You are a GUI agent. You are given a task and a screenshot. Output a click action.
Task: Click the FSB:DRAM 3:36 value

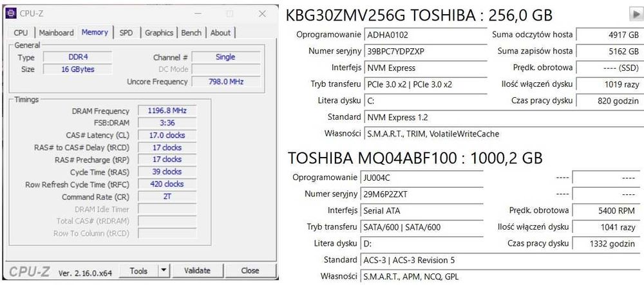pyautogui.click(x=167, y=123)
